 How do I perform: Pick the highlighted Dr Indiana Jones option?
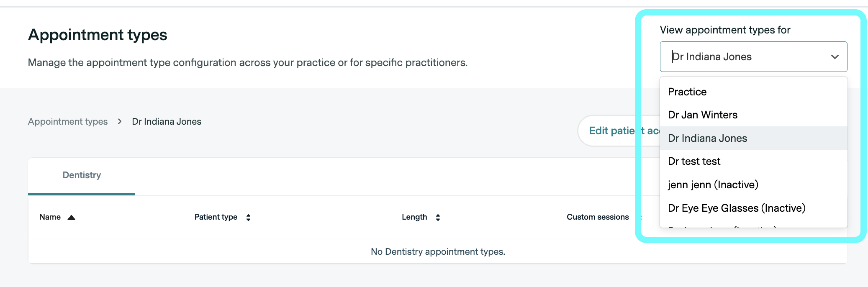click(707, 138)
